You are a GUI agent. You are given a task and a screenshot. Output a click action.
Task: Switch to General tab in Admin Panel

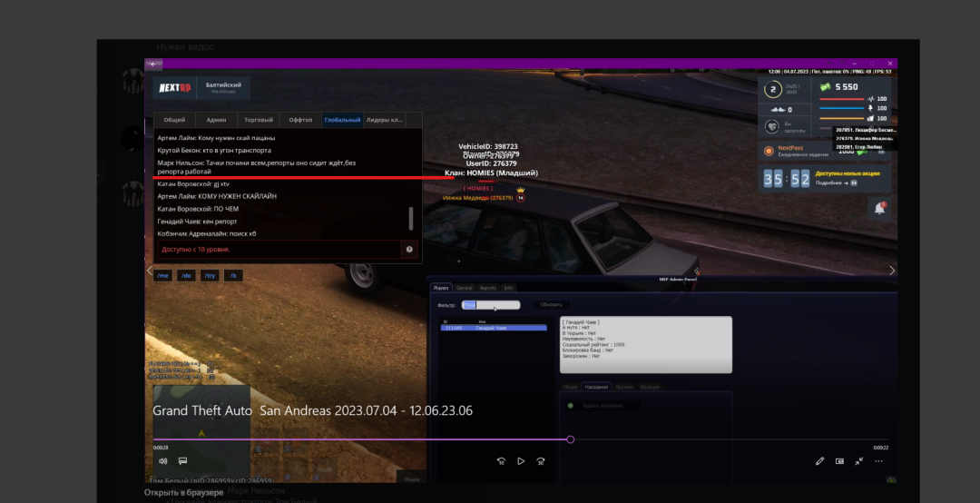point(464,288)
